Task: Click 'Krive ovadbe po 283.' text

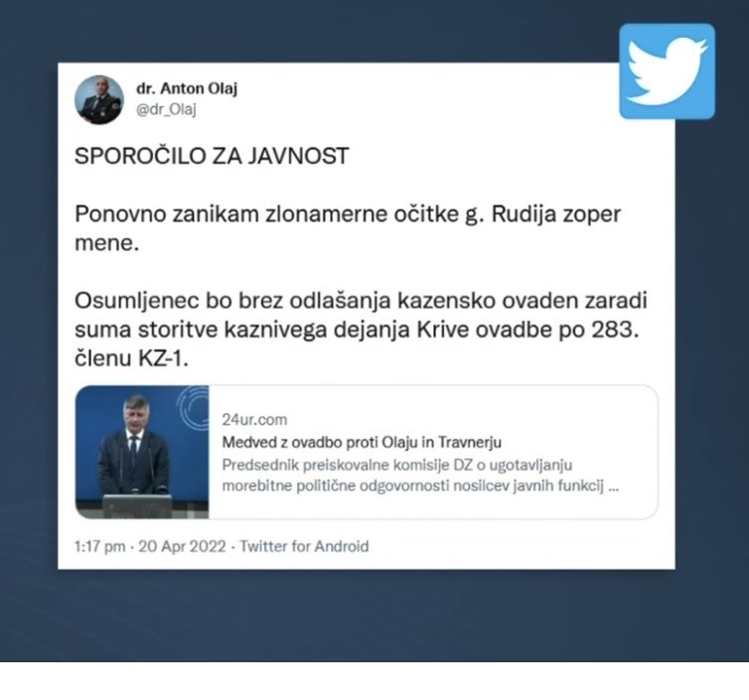Action: 527,330
